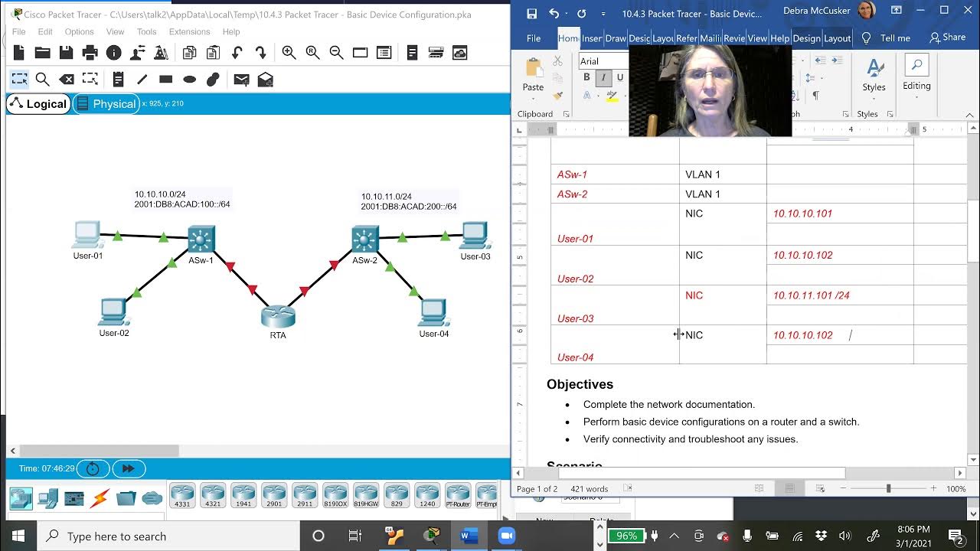Open Packet Tracer Options menu
Image resolution: width=980 pixels, height=551 pixels.
coord(79,31)
